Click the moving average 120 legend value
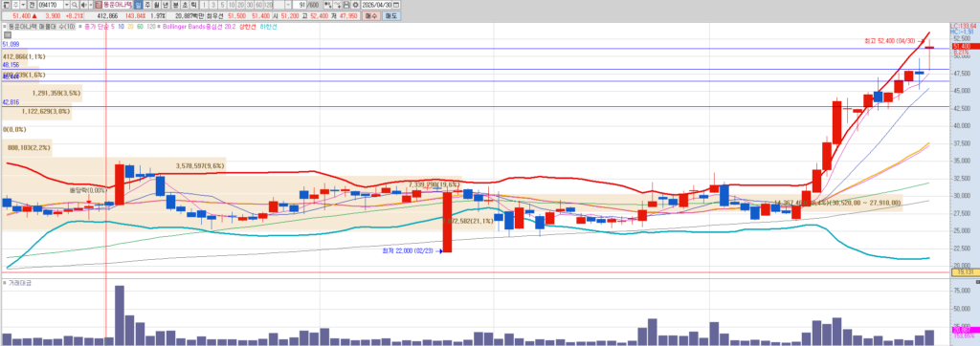This screenshot has width=980, height=346. 150,26
